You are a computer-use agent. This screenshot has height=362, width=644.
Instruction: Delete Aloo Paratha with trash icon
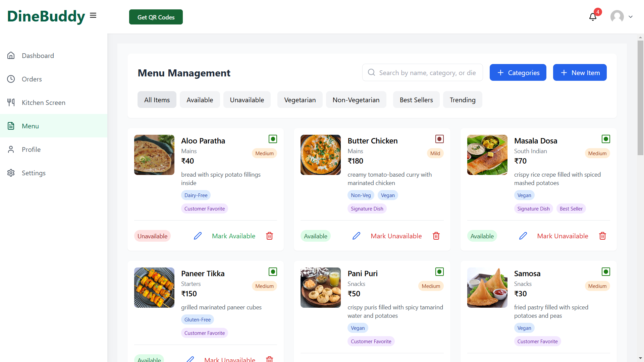click(270, 236)
